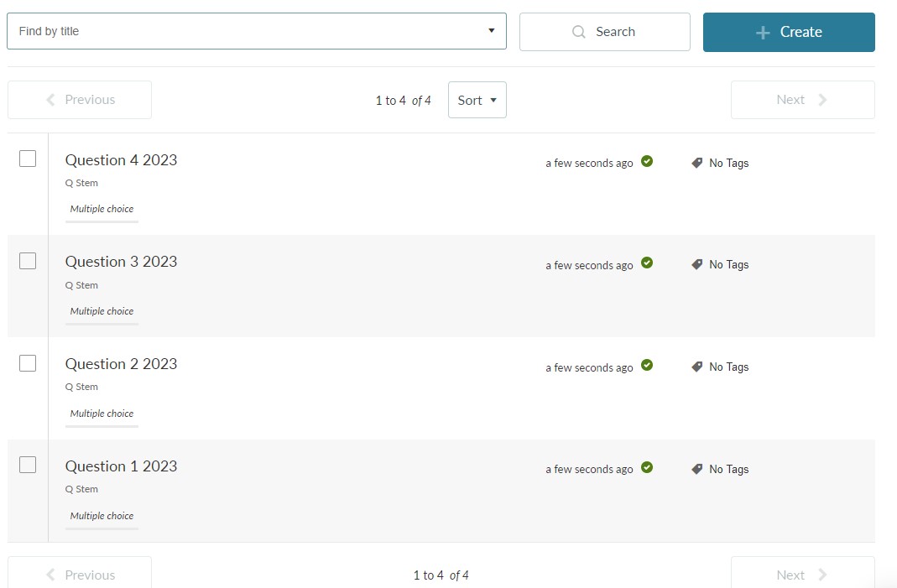
Task: Click No Tags text for Question 4 2023
Action: coord(729,163)
